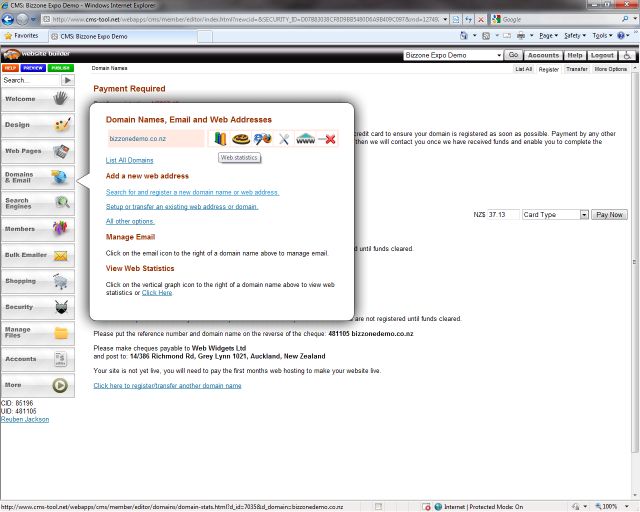Open Manage Files in the sidebar
Screen dimensions: 640x512
click(36, 333)
